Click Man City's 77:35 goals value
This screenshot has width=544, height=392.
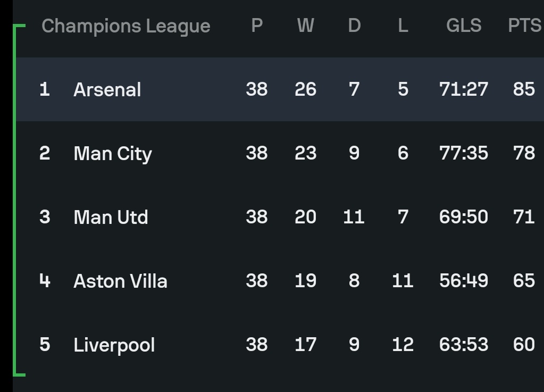(464, 153)
